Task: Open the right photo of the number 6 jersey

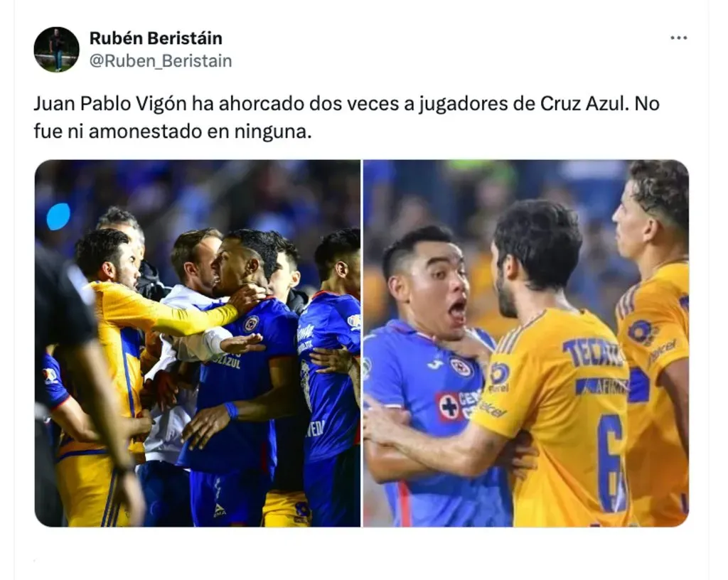Action: (x=526, y=343)
